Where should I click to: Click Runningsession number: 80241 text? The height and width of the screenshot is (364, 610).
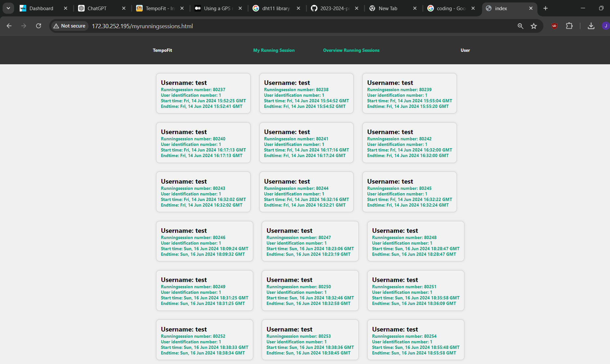pyautogui.click(x=296, y=139)
